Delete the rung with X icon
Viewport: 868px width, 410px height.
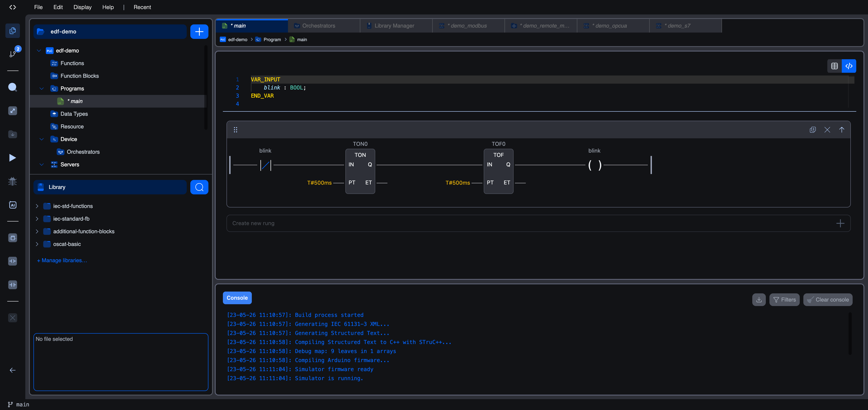827,130
